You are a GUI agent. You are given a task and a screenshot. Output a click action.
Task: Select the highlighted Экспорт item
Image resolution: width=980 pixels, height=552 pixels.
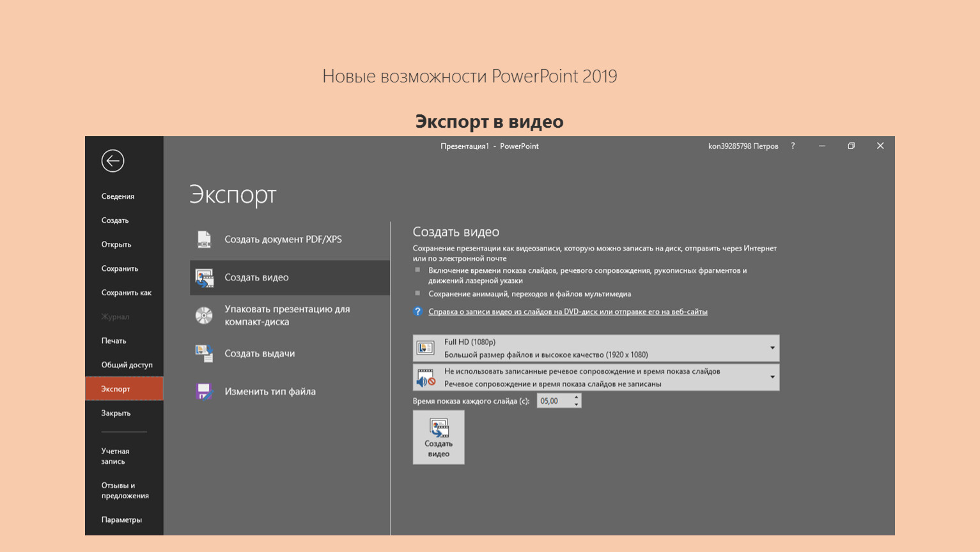(124, 388)
